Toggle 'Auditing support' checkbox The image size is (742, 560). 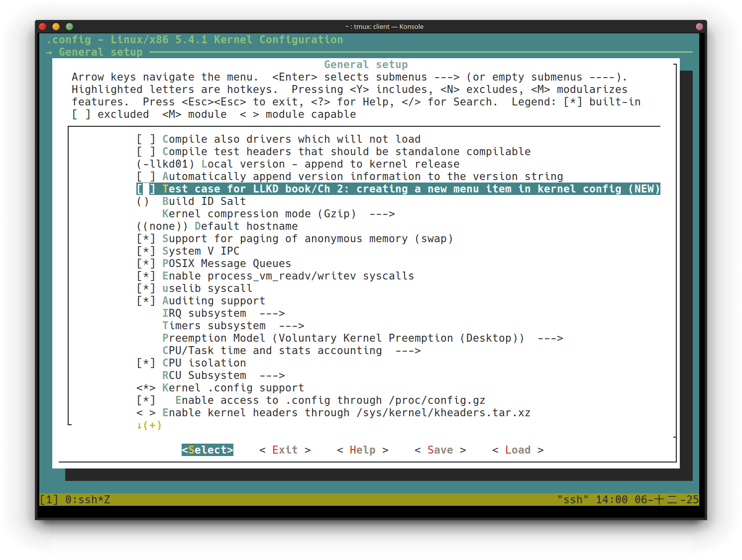tap(146, 301)
